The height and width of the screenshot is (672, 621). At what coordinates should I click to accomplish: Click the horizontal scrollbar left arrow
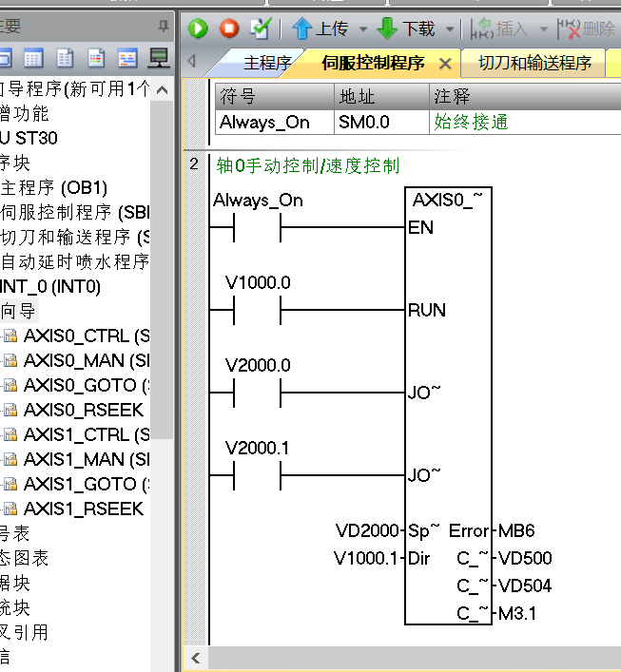195,658
